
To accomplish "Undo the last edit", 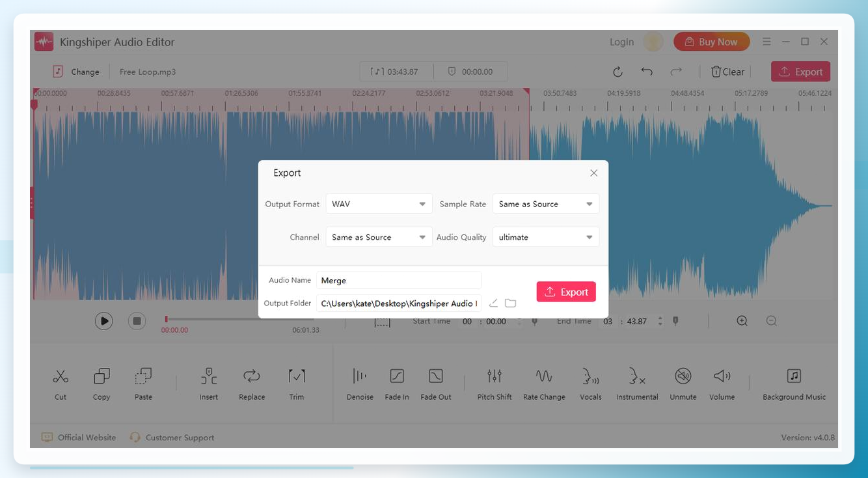I will 647,72.
